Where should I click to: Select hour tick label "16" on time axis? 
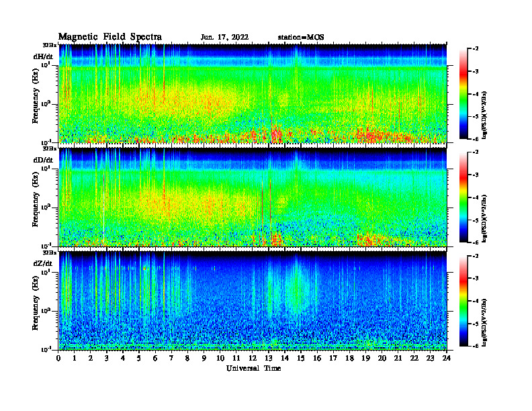pyautogui.click(x=317, y=358)
